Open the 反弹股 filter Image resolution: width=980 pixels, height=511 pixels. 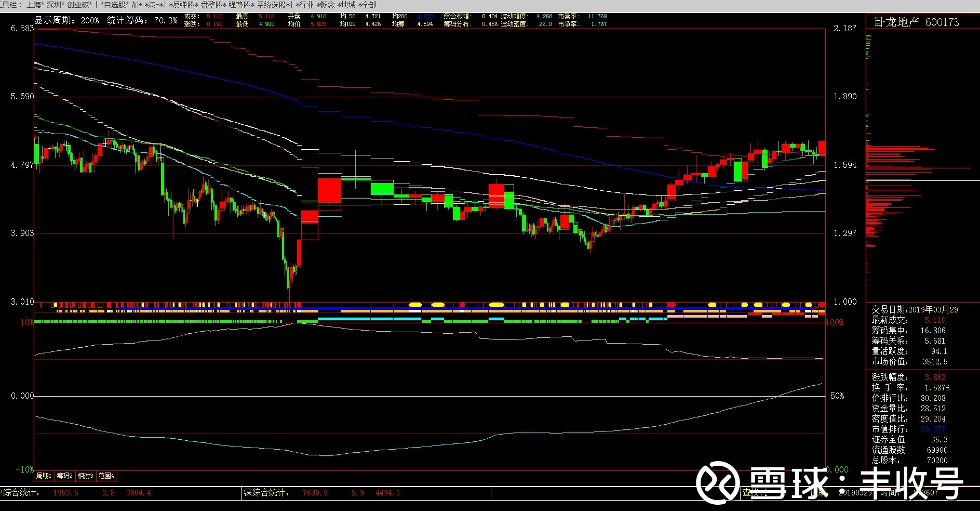(183, 5)
